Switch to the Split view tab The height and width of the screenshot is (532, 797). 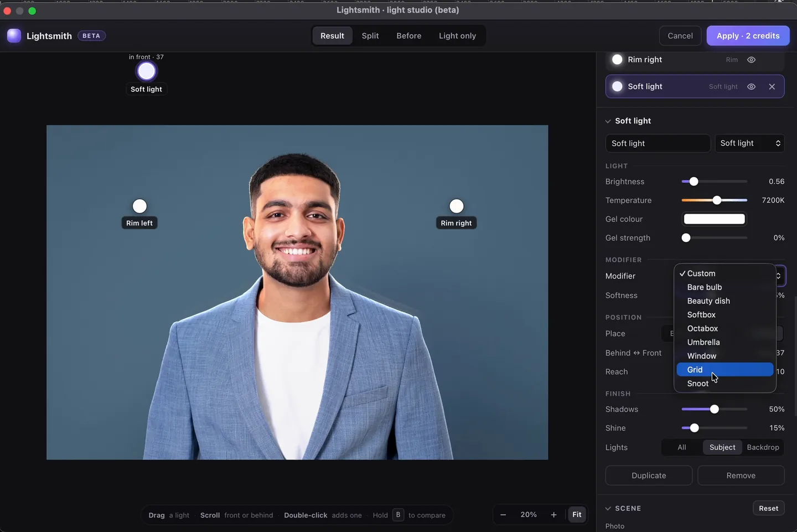370,35
